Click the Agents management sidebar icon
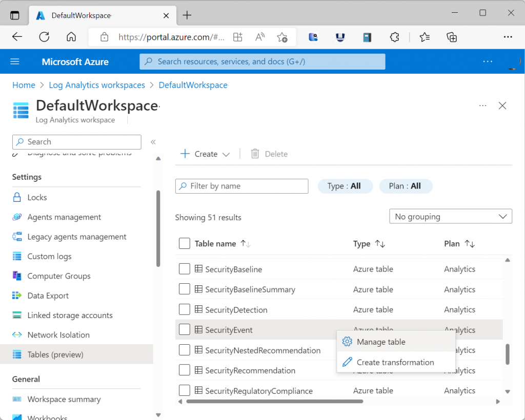525x420 pixels. coord(17,217)
